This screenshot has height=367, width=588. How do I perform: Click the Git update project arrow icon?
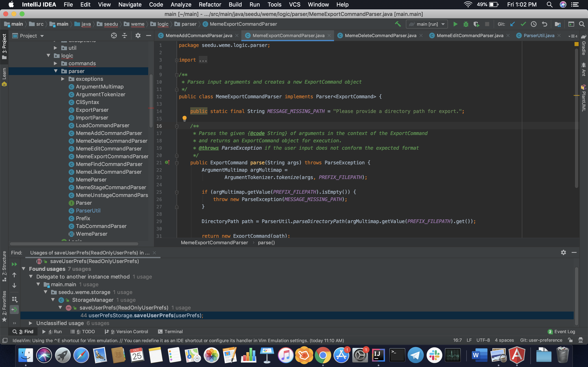point(512,24)
